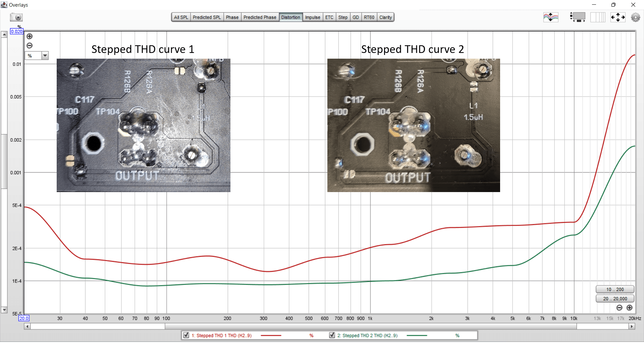Viewport: 644px width, 362px height.
Task: Click the 20kHz axis label
Action: click(635, 318)
